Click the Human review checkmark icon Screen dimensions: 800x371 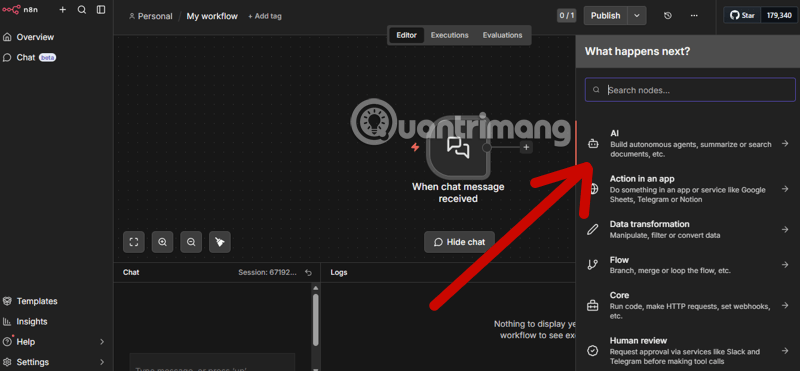click(x=592, y=351)
